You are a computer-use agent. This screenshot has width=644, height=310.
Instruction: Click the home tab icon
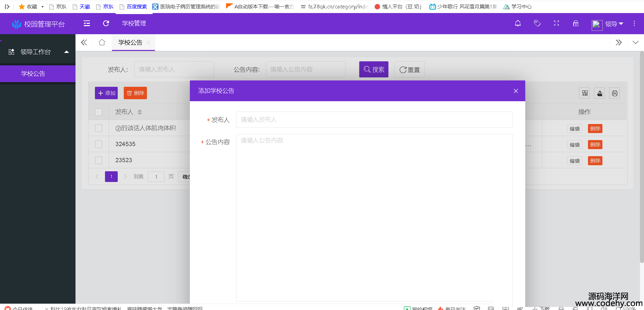click(x=102, y=43)
